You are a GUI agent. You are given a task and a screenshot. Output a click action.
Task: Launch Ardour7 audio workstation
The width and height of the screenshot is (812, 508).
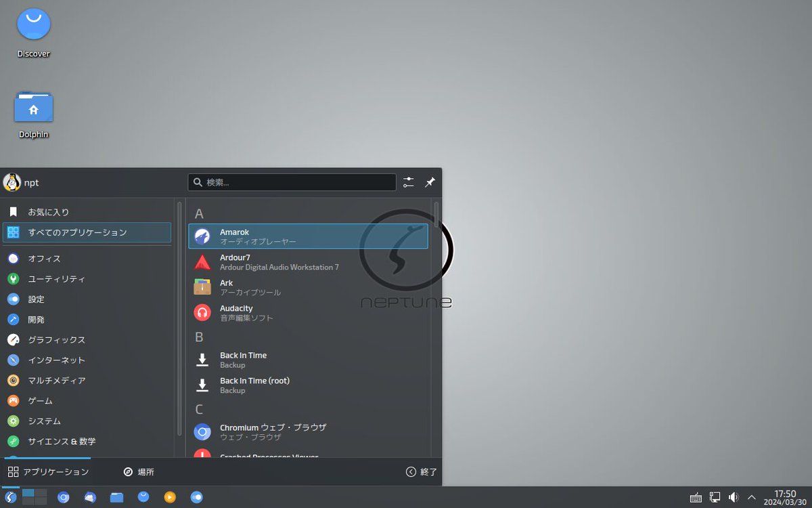pyautogui.click(x=308, y=262)
